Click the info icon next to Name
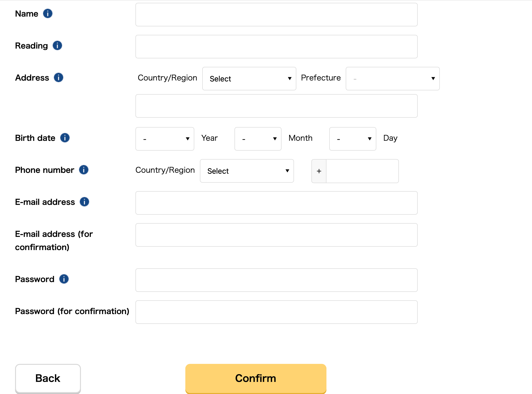Viewport: 532px width, 394px height. pyautogui.click(x=48, y=14)
